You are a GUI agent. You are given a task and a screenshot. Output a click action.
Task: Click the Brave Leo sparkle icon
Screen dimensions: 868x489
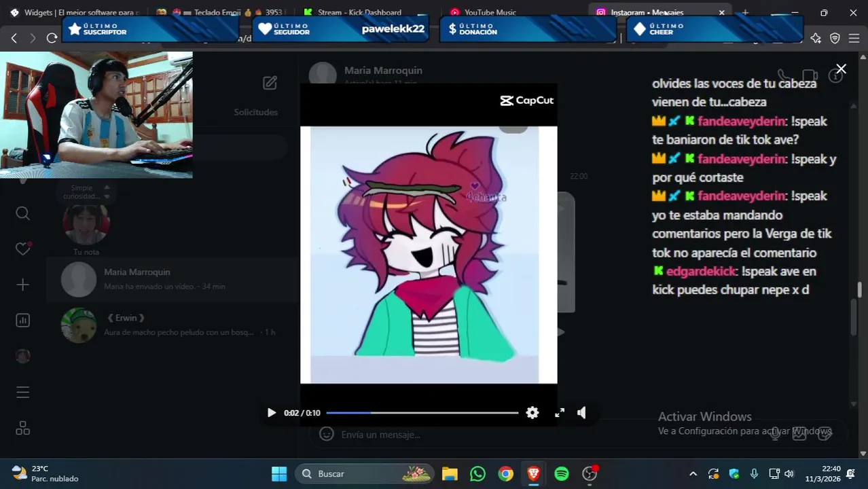click(816, 38)
